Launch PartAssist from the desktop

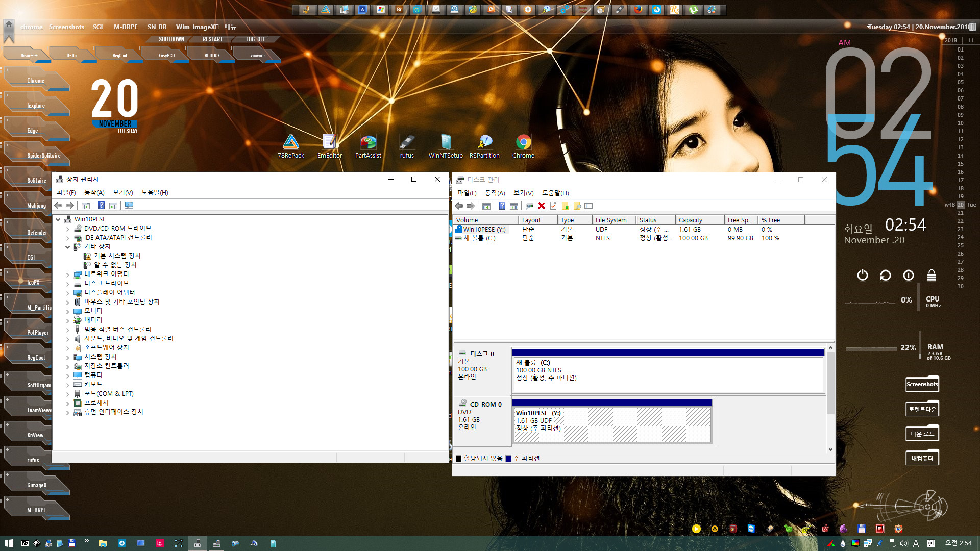tap(368, 146)
